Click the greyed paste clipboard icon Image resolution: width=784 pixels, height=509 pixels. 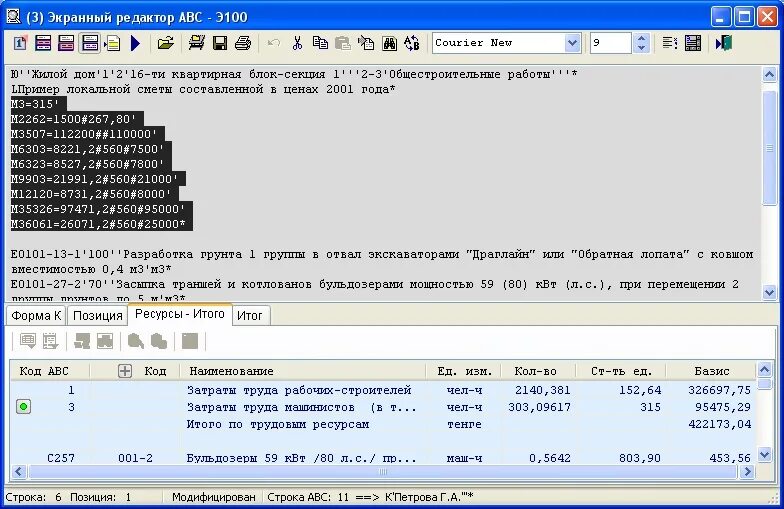pos(342,43)
